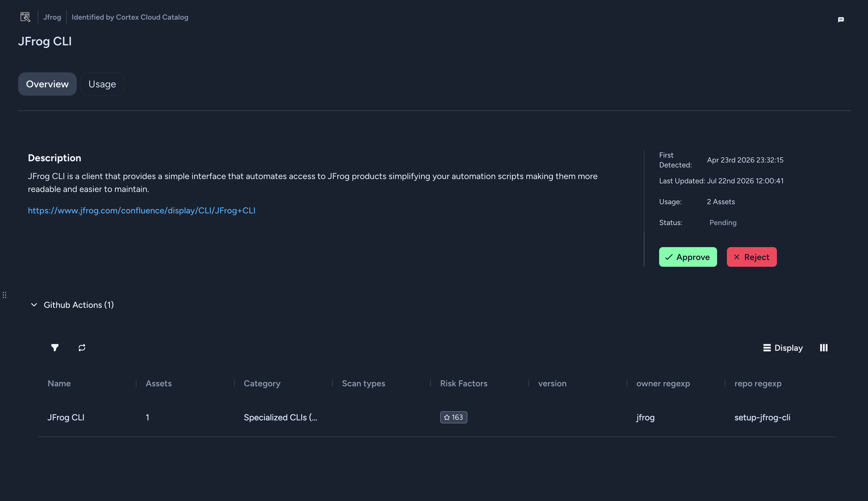Viewport: 868px width, 501px height.
Task: Refresh the Github Actions table
Action: [x=82, y=347]
